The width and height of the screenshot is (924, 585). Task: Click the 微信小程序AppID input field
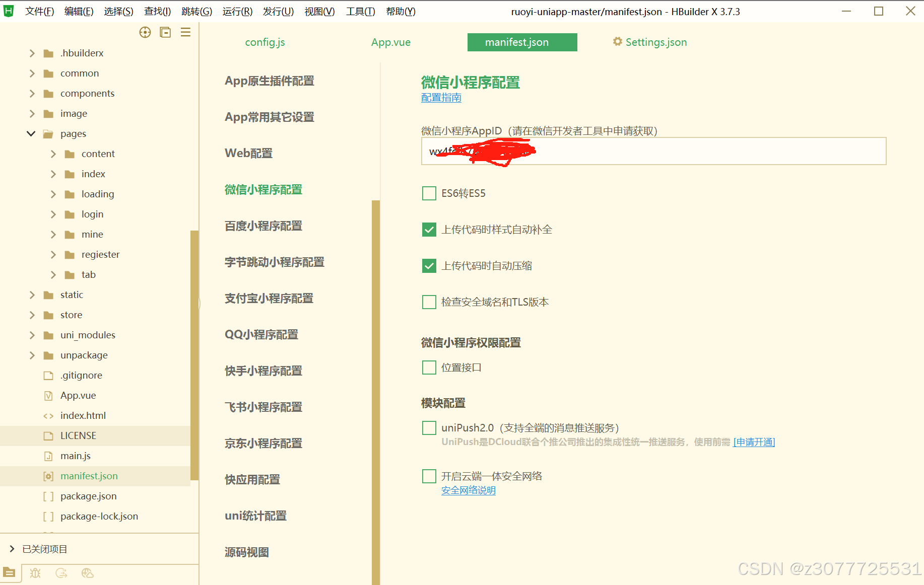point(653,151)
